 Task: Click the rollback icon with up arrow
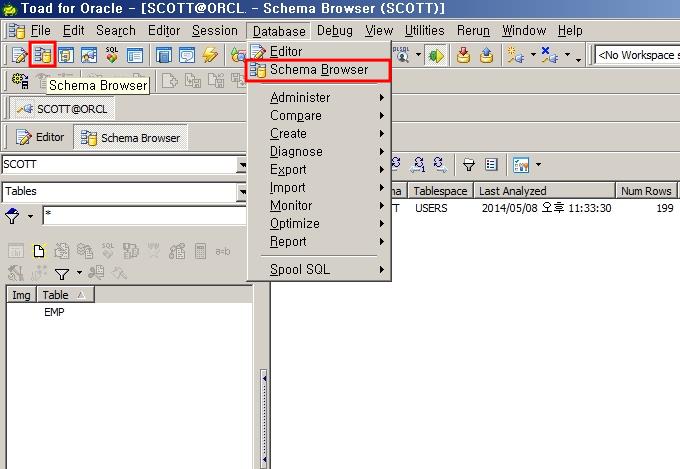(x=489, y=55)
